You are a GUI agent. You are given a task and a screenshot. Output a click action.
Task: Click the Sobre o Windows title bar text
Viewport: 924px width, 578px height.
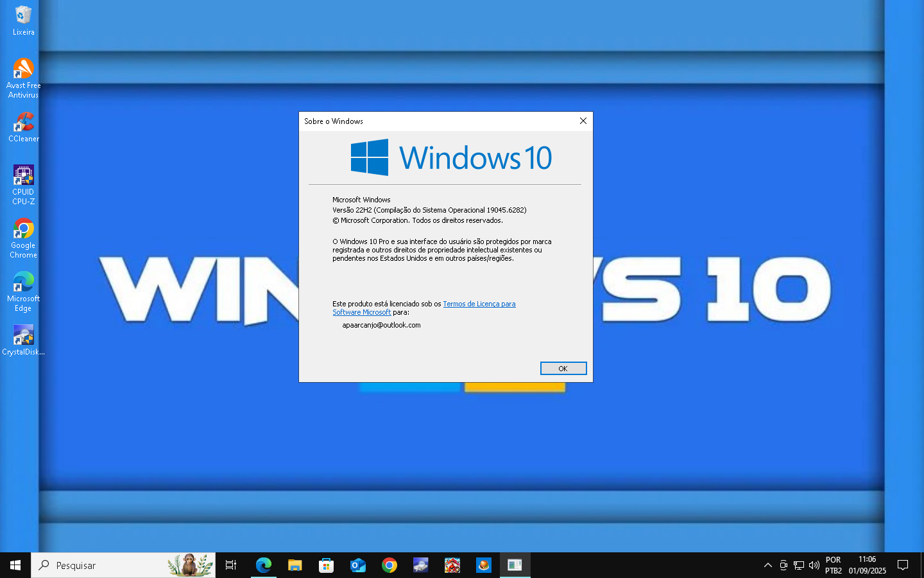point(334,121)
